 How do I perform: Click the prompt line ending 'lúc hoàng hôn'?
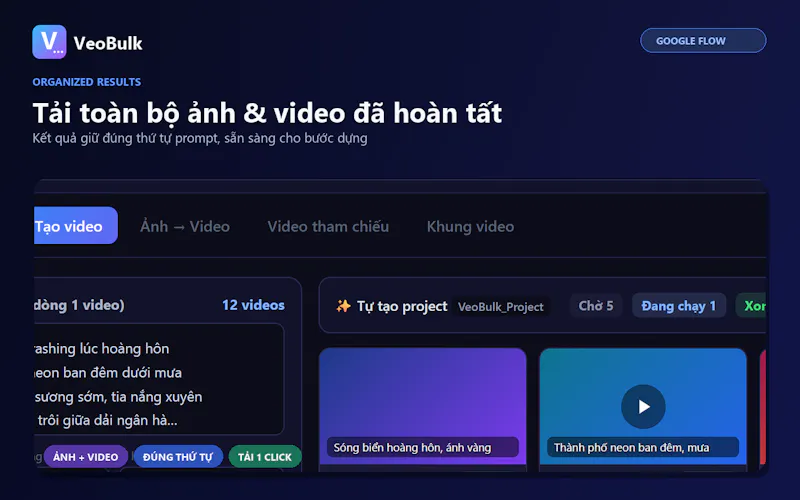[102, 348]
